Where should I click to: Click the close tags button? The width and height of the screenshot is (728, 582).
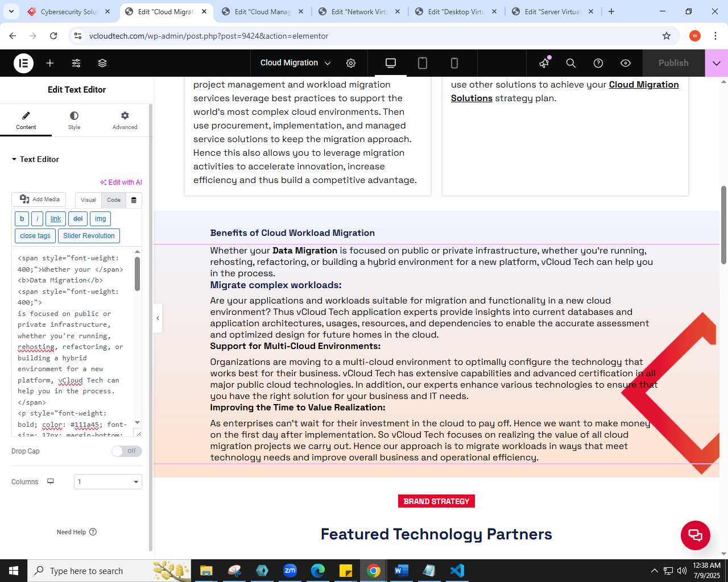coord(35,236)
